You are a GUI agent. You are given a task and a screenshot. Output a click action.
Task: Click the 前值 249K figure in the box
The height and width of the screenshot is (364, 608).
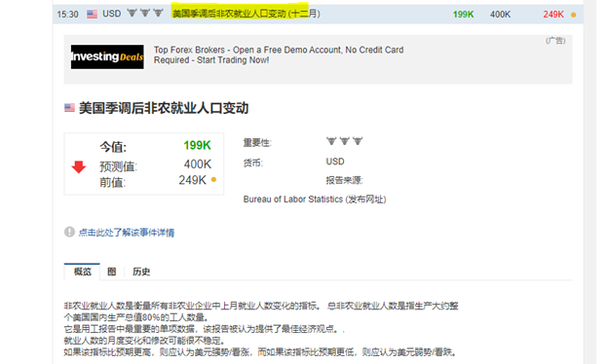pyautogui.click(x=192, y=180)
